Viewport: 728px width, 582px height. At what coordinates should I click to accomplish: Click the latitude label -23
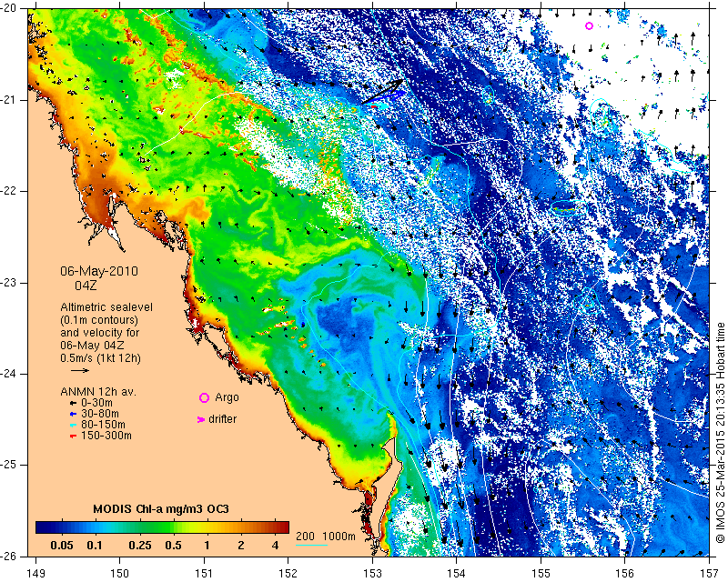point(9,282)
